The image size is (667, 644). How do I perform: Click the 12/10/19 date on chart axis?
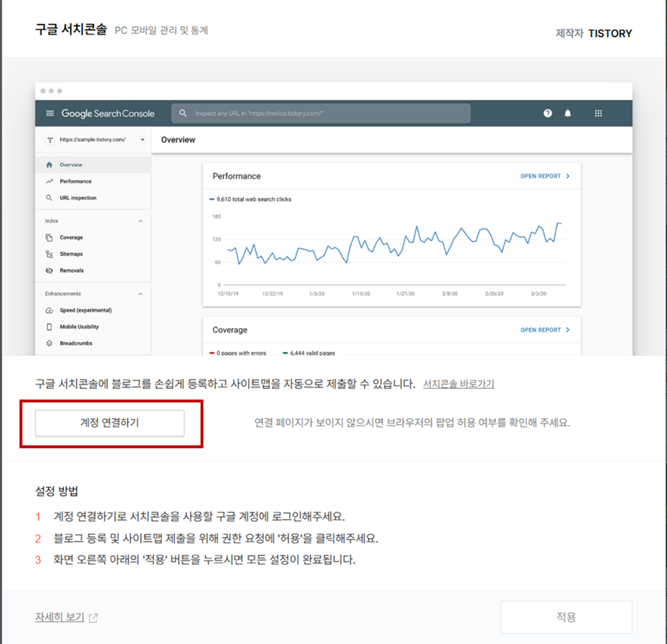[x=228, y=293]
